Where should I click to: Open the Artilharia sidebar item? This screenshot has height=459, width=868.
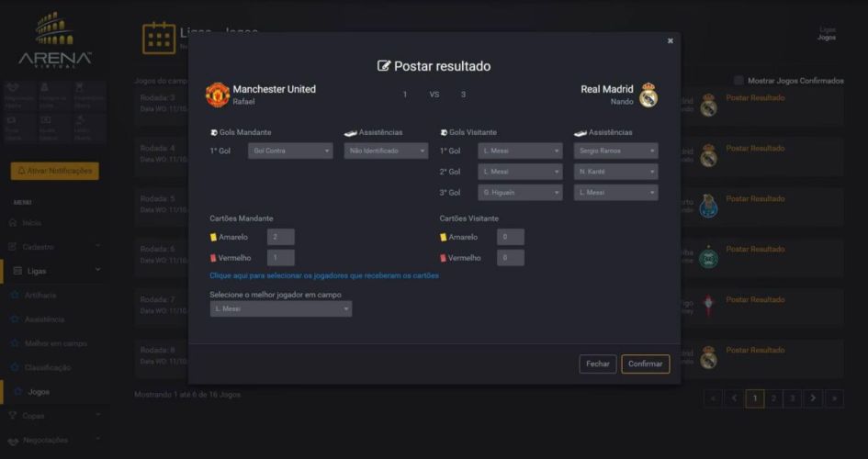39,296
